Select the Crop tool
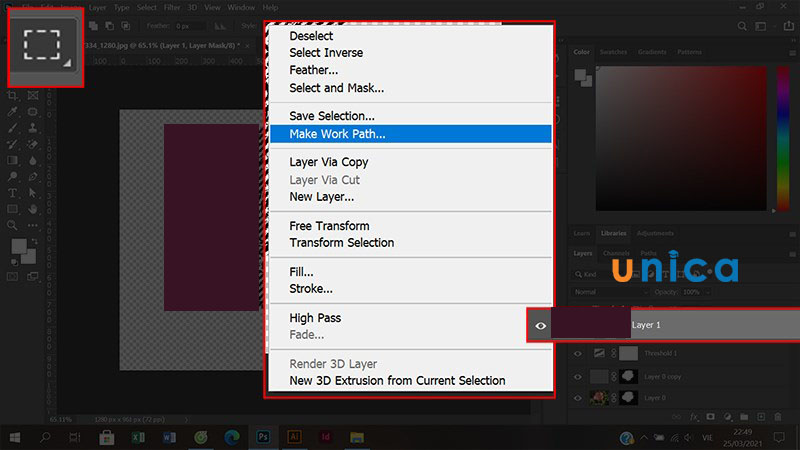The width and height of the screenshot is (800, 450). [x=13, y=96]
